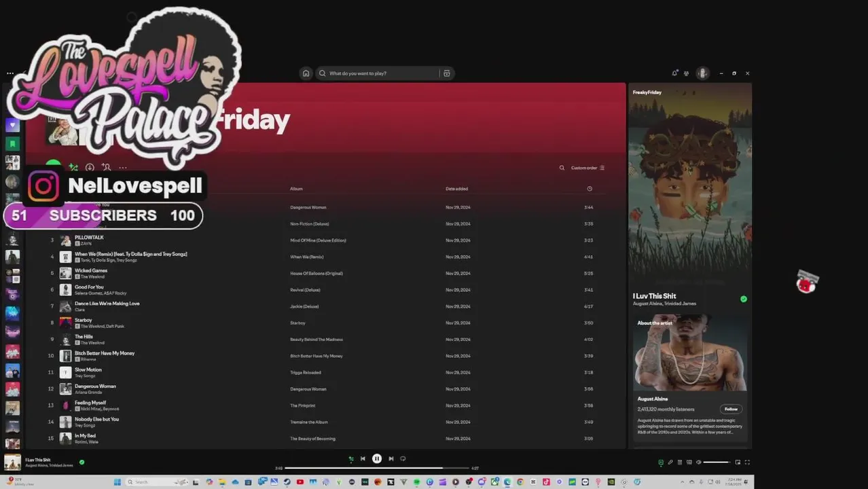This screenshot has width=868, height=489.
Task: Open the three-dot app menu at the top left
Action: pos(10,73)
